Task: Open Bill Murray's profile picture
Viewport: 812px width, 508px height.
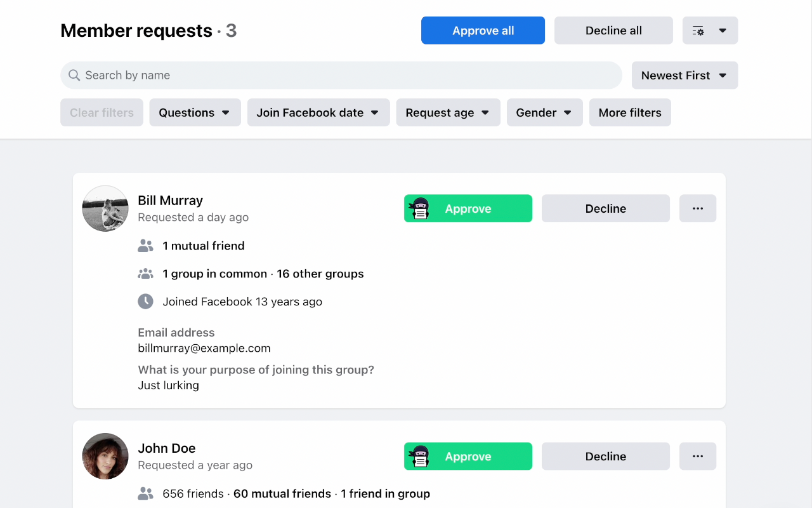Action: [105, 208]
